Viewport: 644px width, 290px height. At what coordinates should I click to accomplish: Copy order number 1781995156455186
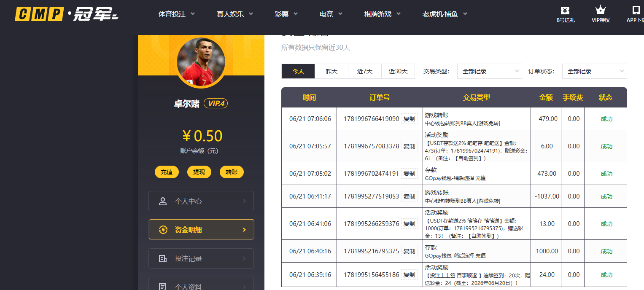(x=409, y=275)
